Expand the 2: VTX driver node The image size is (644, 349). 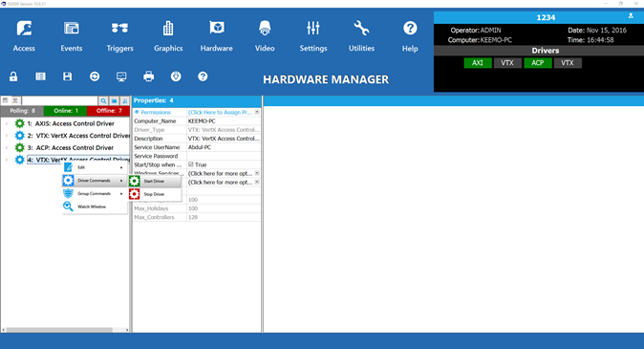pyautogui.click(x=7, y=136)
